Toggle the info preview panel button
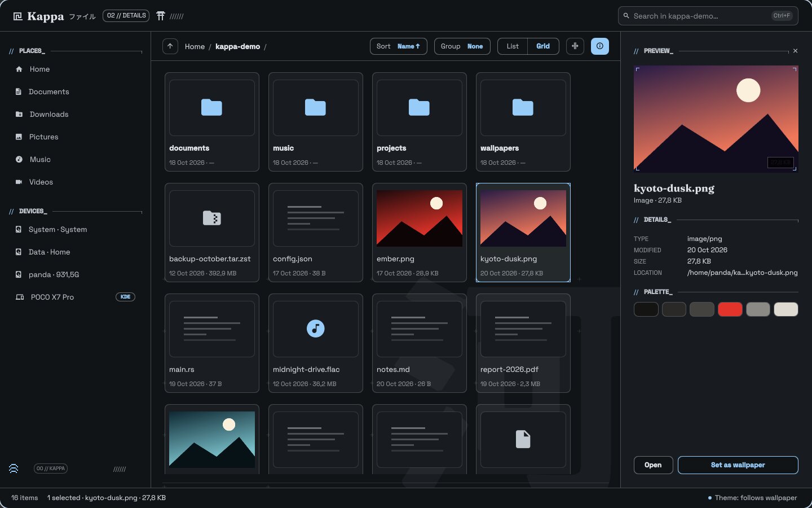Viewport: 812px width, 508px height. (600, 46)
